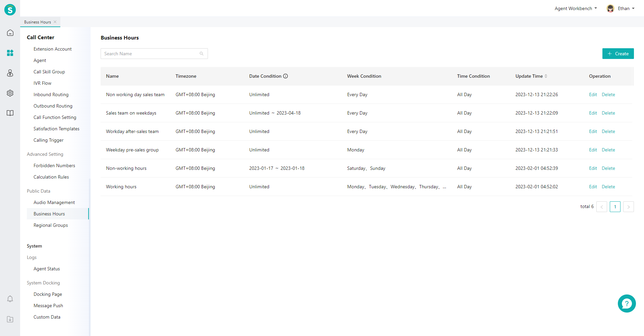The image size is (644, 336).
Task: Click the app logo icon
Action: pos(10,10)
